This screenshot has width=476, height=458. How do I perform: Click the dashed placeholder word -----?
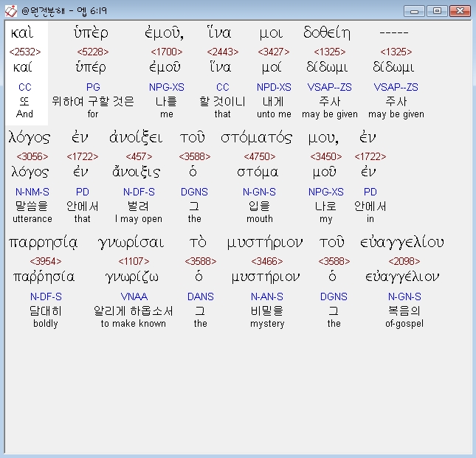tap(394, 32)
